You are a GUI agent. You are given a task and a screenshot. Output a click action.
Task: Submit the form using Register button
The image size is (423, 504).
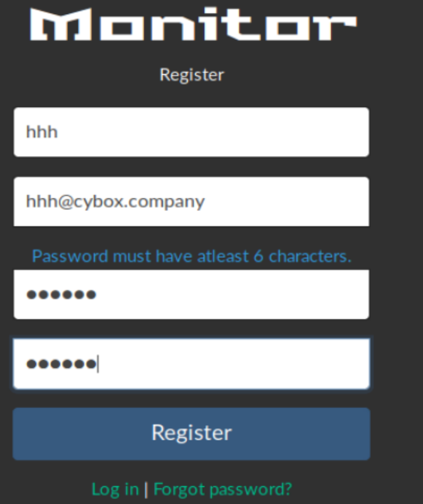click(191, 434)
